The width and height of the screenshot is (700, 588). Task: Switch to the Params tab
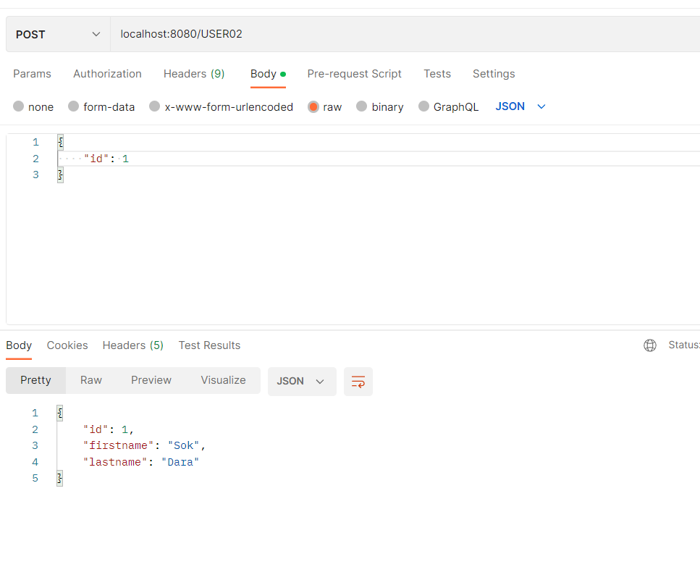click(32, 74)
